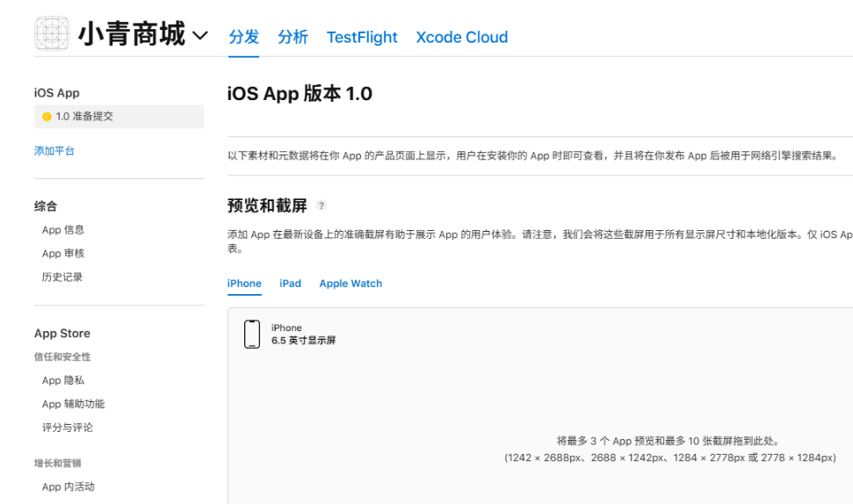Switch to the 分发 tab

click(243, 37)
